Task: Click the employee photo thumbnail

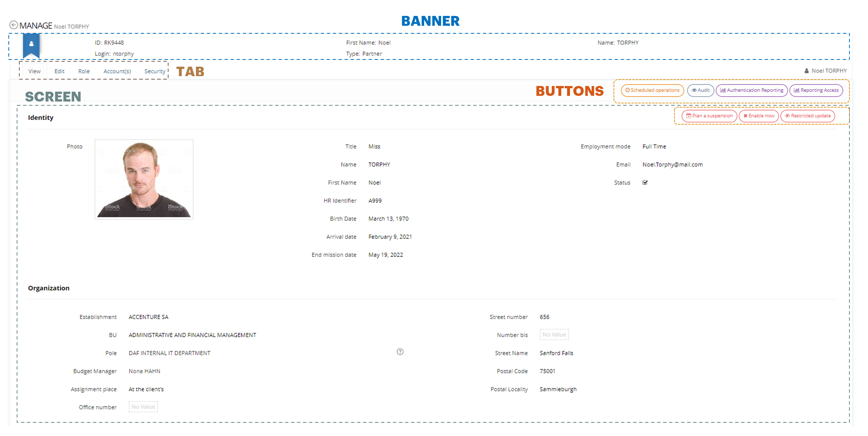Action: pos(144,179)
